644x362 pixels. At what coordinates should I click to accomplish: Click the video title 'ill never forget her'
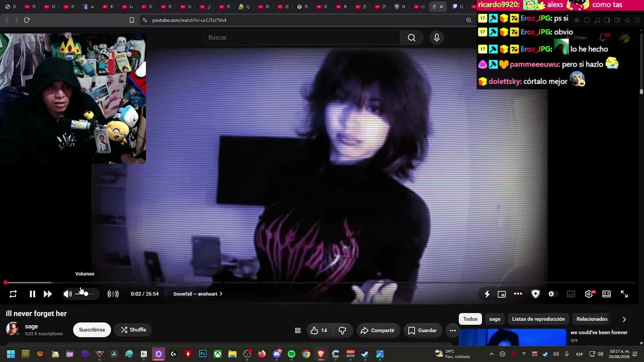[x=36, y=314]
